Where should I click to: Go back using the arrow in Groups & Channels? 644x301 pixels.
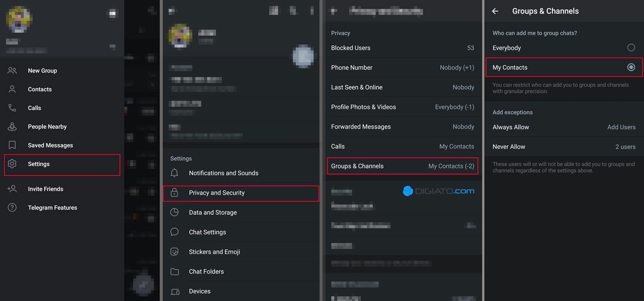pos(495,11)
